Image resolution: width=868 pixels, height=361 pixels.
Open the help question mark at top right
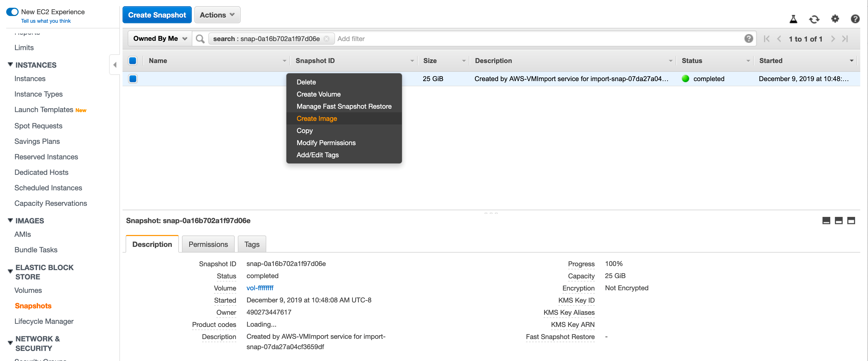[x=855, y=19]
